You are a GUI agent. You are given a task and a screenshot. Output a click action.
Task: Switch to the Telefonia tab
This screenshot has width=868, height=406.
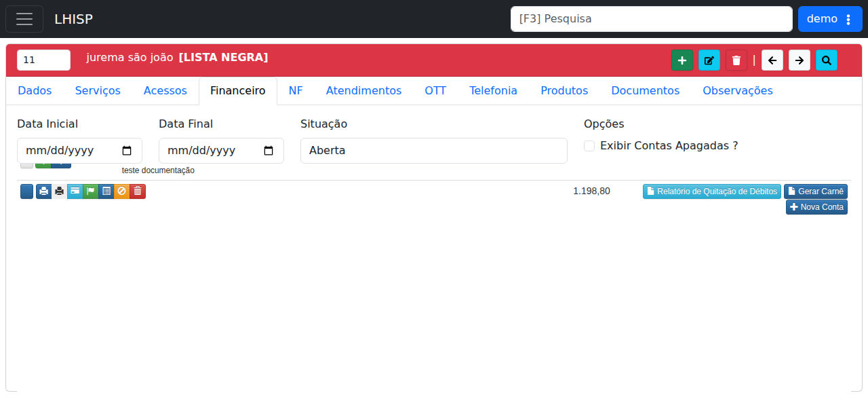click(493, 91)
